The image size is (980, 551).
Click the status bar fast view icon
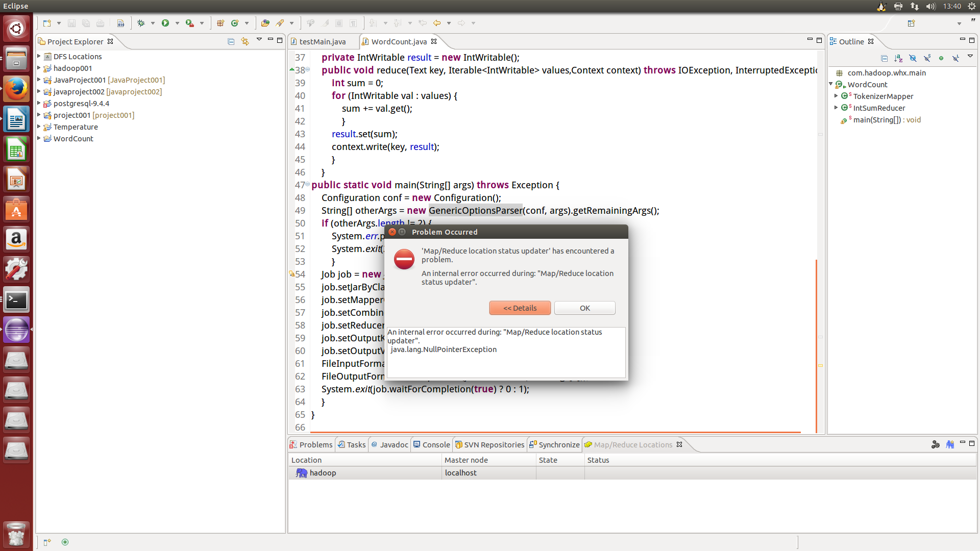pyautogui.click(x=47, y=542)
